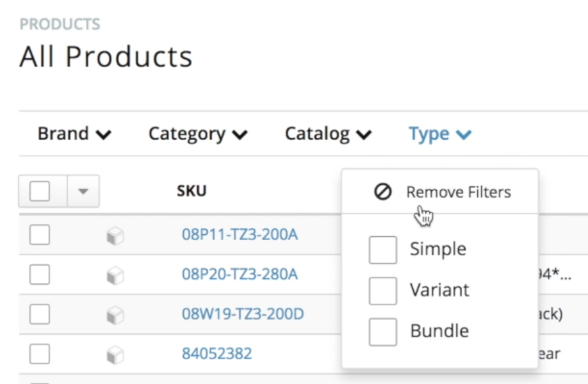Screen dimensions: 588x384
Task: Open the Catalog filter dropdown
Action: coord(328,134)
